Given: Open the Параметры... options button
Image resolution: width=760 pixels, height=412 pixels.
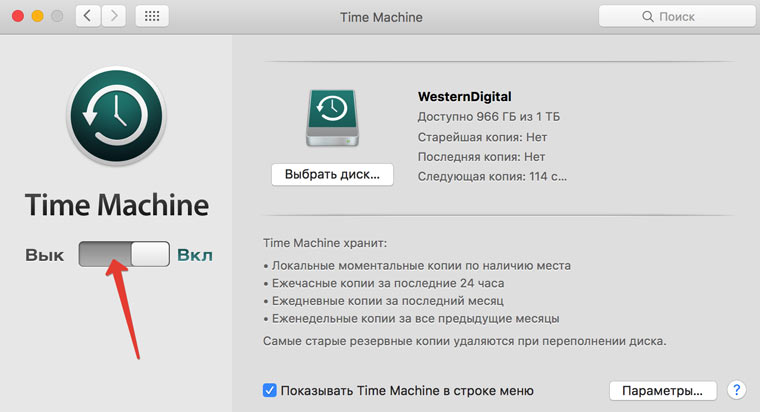Looking at the screenshot, I should 663,390.
